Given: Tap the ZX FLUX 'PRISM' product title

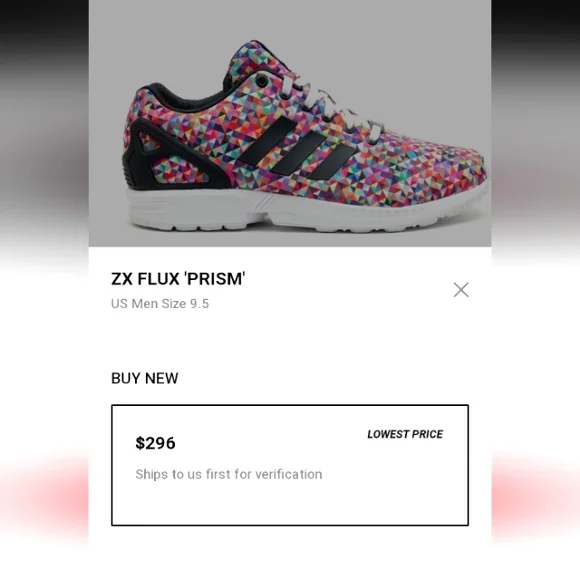Looking at the screenshot, I should 178,279.
